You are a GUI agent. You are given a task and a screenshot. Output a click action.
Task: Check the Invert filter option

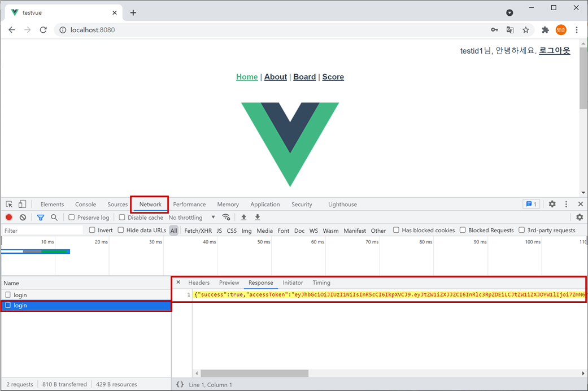(92, 230)
